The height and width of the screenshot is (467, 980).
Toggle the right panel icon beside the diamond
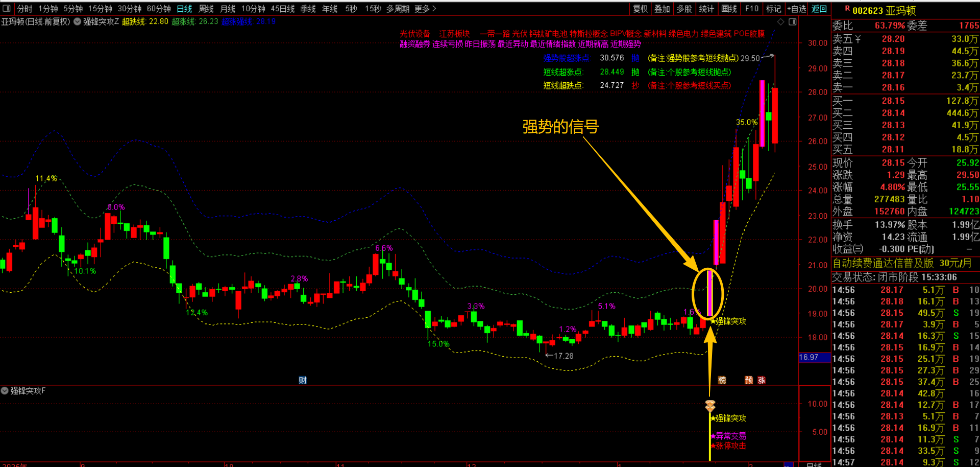pos(793,21)
